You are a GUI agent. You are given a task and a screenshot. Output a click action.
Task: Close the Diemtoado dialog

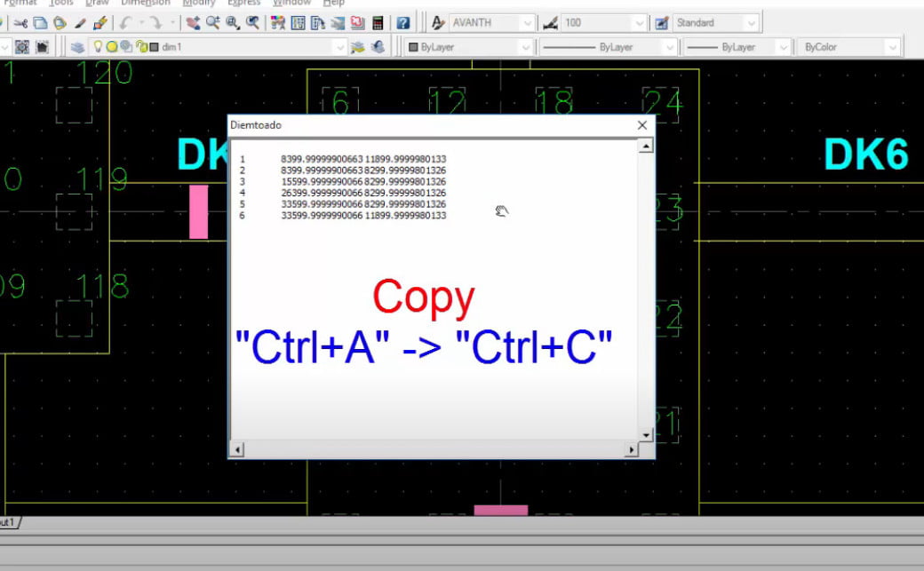(642, 125)
